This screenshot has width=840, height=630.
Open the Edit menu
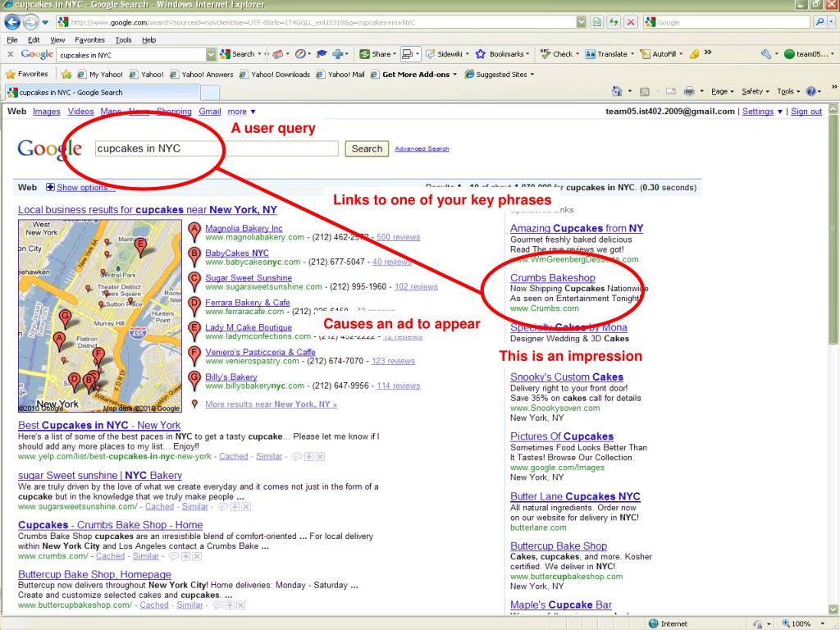point(34,39)
